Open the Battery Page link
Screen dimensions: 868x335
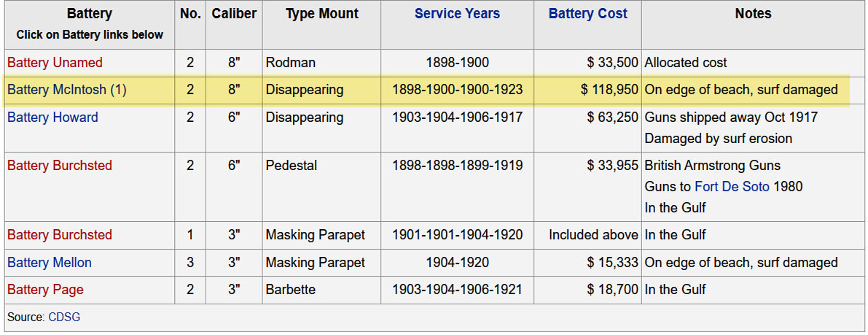click(45, 290)
